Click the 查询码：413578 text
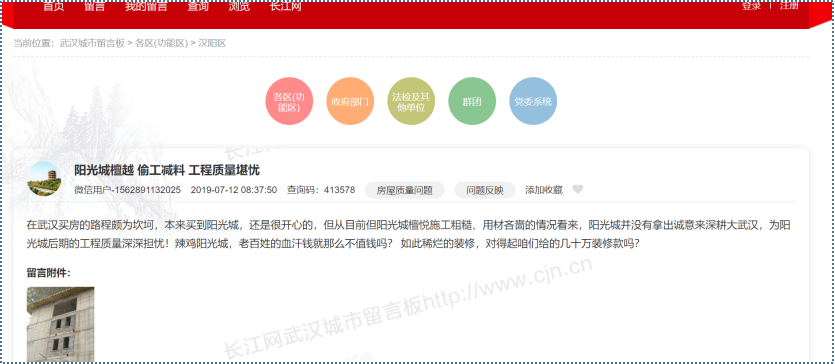The image size is (835, 364). 321,190
